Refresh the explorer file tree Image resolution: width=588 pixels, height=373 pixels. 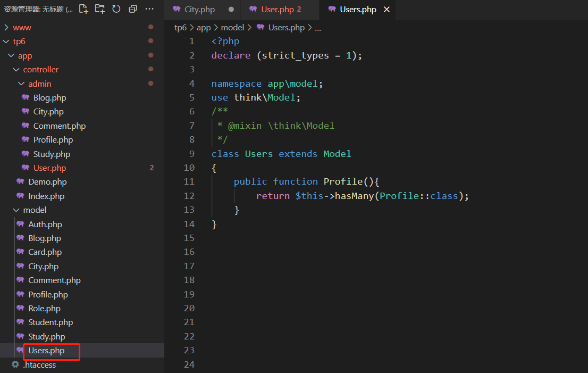(x=116, y=9)
